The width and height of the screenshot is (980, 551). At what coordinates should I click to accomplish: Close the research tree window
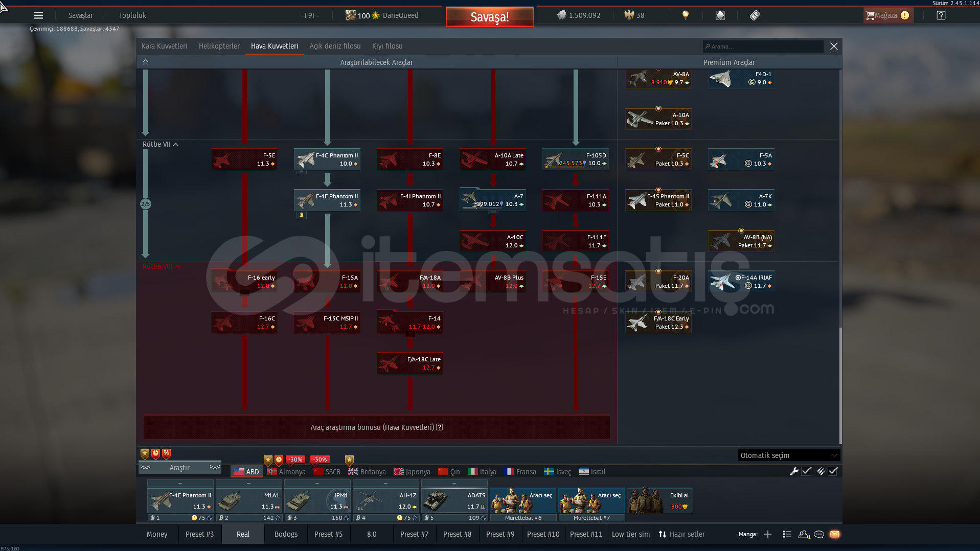834,46
